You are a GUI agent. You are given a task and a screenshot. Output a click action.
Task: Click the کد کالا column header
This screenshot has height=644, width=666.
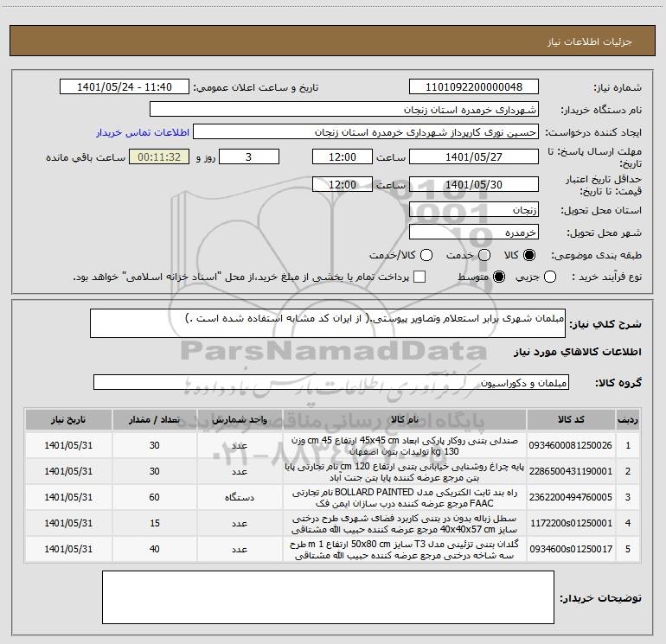[571, 419]
